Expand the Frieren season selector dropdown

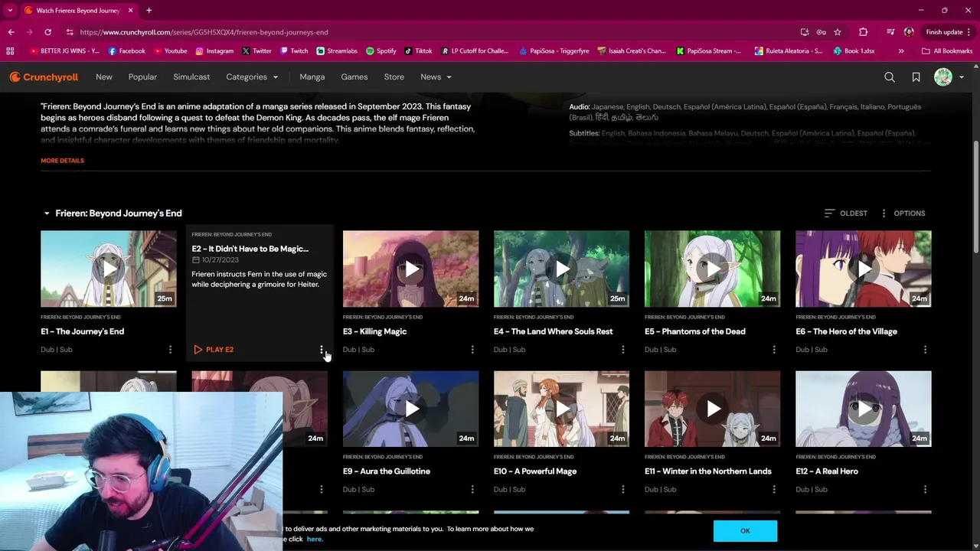coord(112,214)
